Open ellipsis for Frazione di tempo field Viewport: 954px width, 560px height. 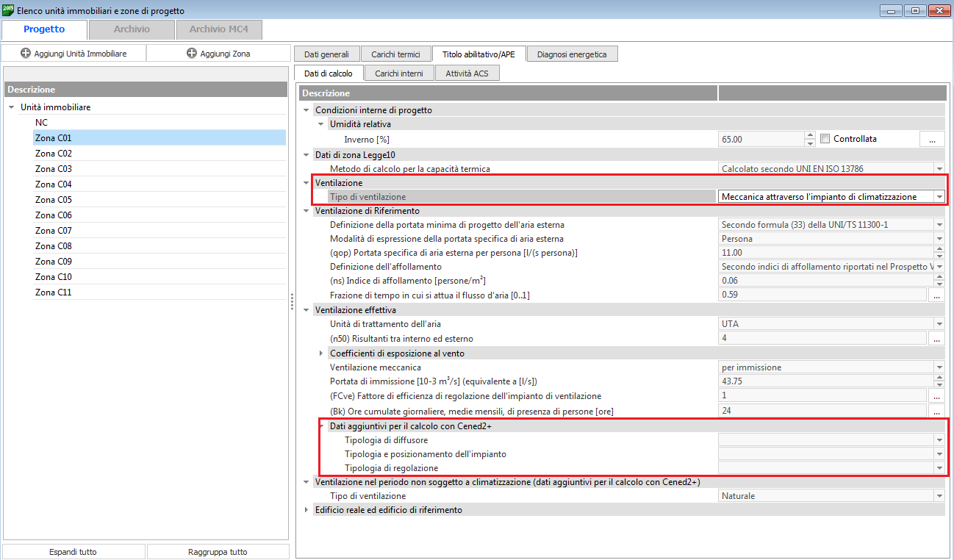936,295
